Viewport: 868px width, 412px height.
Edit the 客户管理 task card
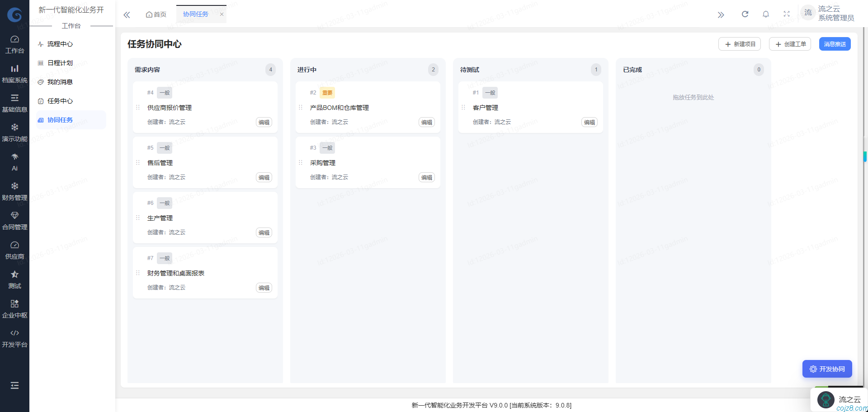[x=589, y=122]
